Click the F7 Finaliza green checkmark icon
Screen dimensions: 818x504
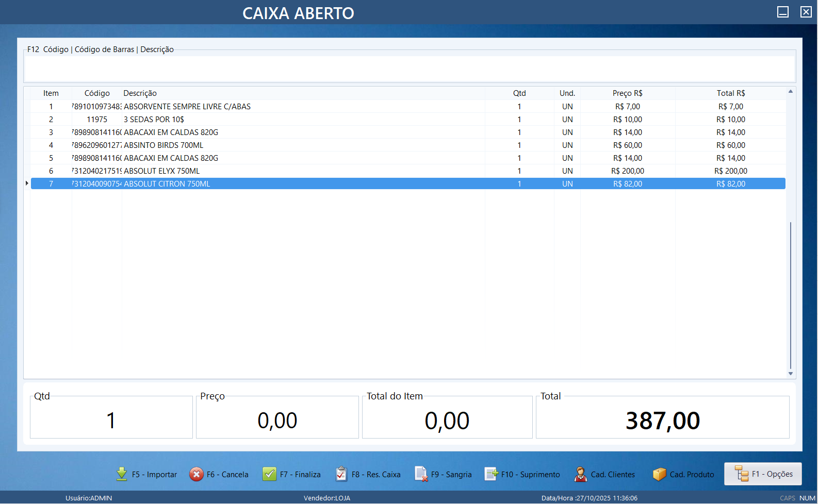click(x=269, y=474)
